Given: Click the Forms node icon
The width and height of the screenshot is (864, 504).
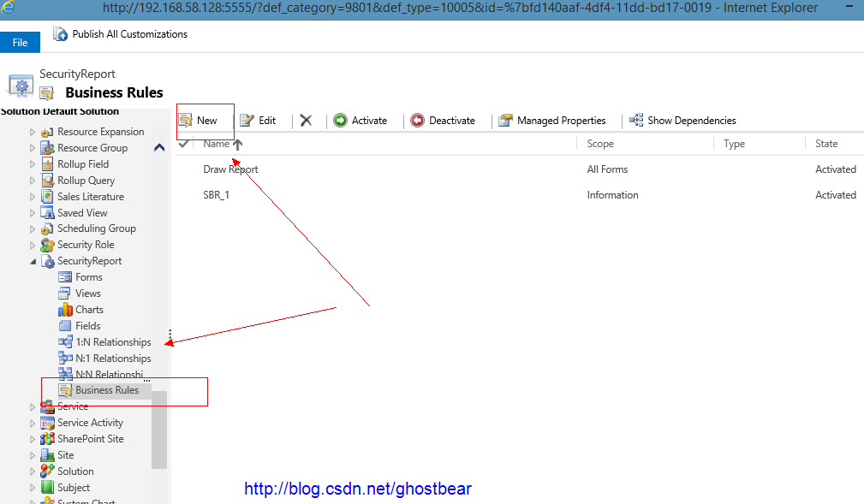Looking at the screenshot, I should point(65,277).
